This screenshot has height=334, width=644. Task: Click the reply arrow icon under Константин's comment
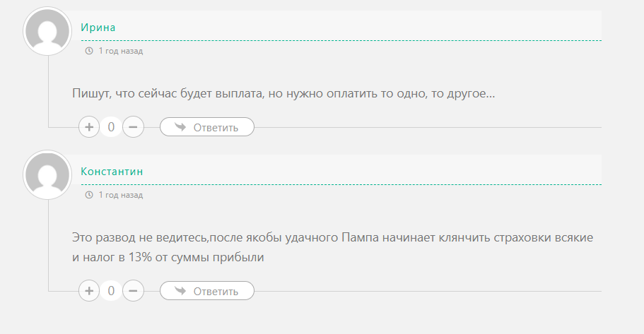pos(180,290)
